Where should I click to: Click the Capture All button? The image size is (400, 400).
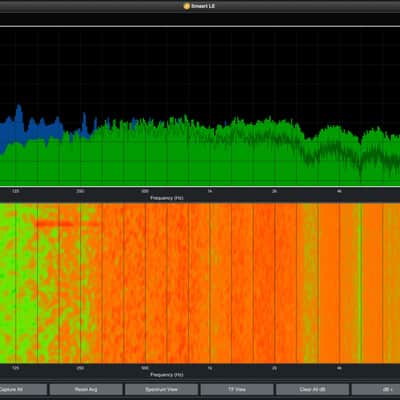(23, 389)
